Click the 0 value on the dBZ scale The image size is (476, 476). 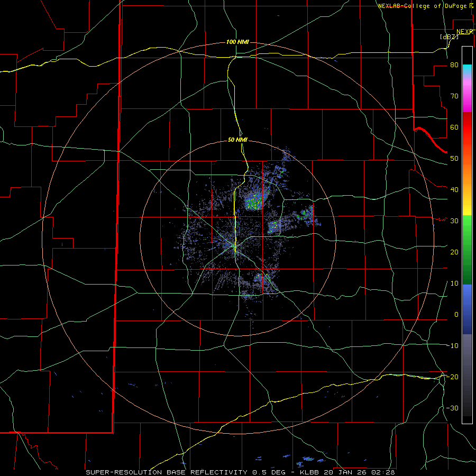pos(456,315)
